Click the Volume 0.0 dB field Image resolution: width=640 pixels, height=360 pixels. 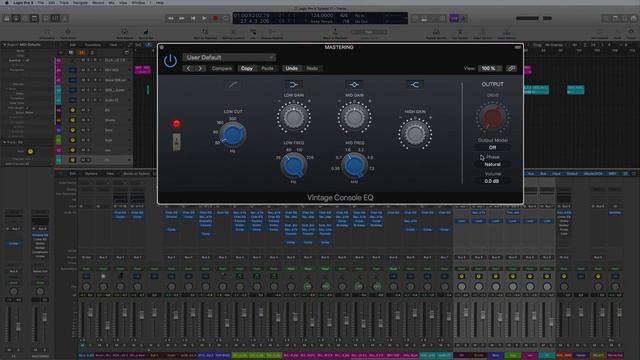(x=492, y=181)
